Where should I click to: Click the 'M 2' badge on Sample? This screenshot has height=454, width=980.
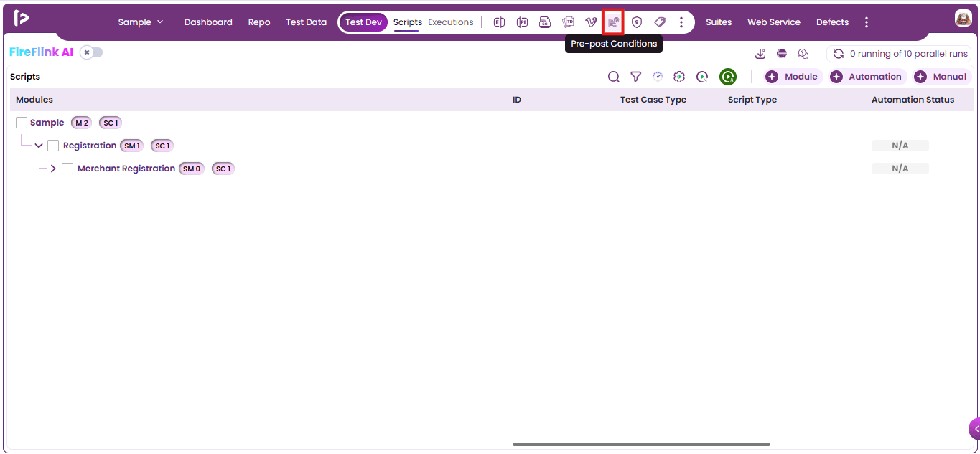(x=81, y=123)
